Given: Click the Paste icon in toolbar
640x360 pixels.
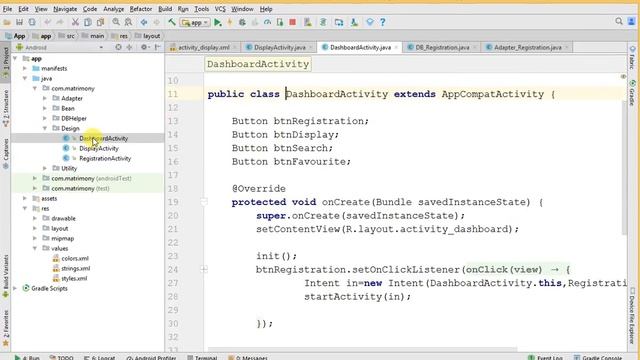Looking at the screenshot, I should [x=100, y=22].
